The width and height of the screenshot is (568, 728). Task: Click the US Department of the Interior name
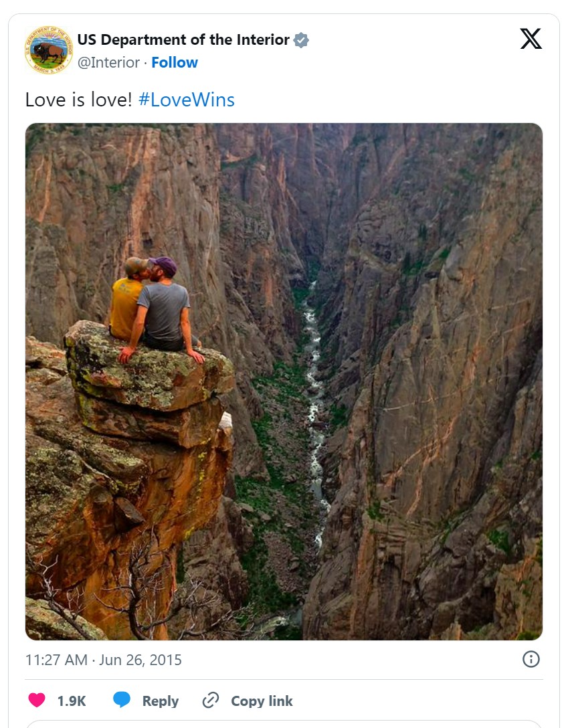pos(183,40)
